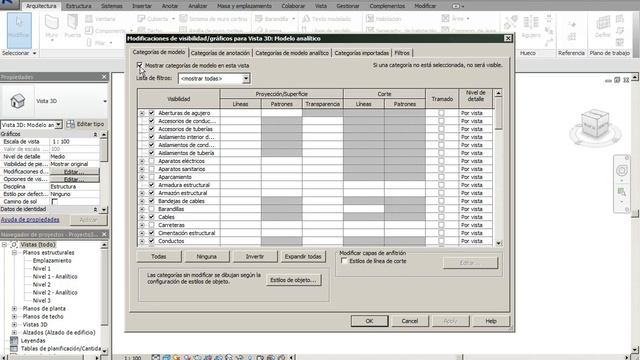Choose the Habitación room tool icon
The image size is (640, 360).
370,19
